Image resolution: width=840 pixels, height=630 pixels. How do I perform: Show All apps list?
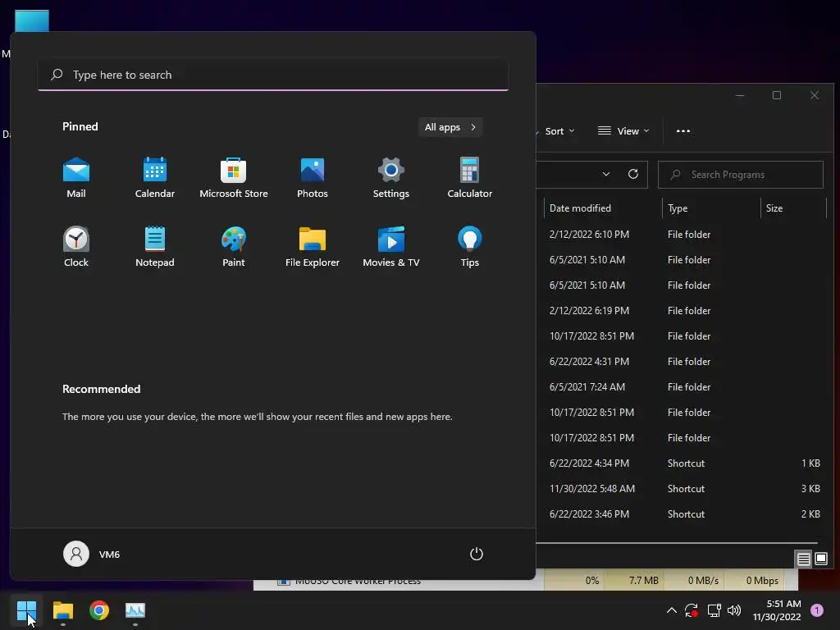click(x=450, y=127)
